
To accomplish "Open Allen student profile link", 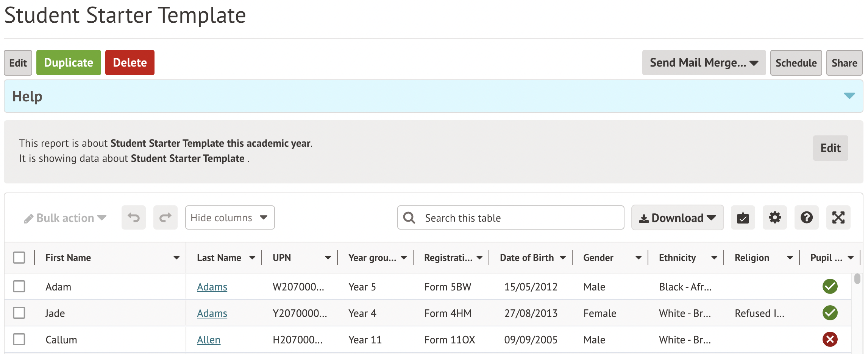I will [208, 340].
